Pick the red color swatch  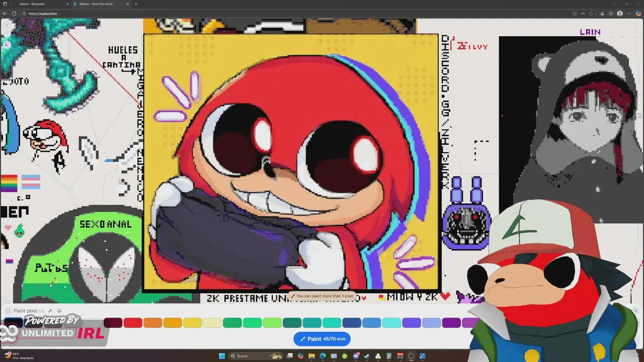133,323
